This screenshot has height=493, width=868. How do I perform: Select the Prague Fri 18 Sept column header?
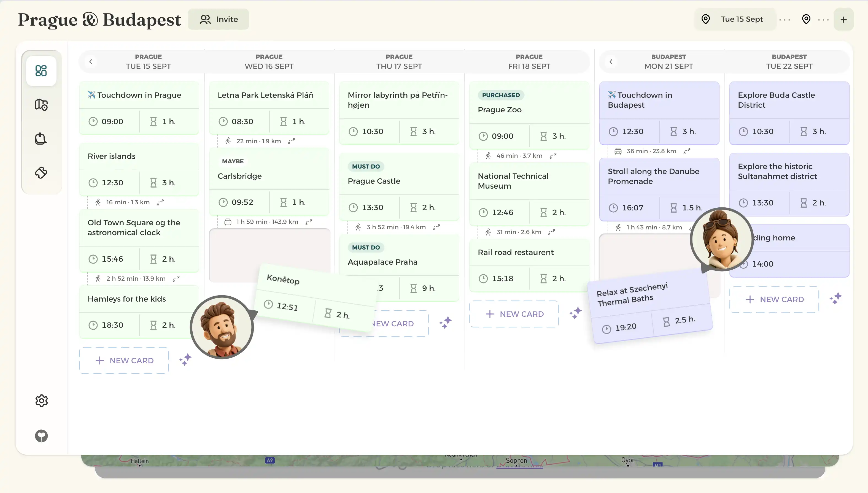tap(529, 62)
